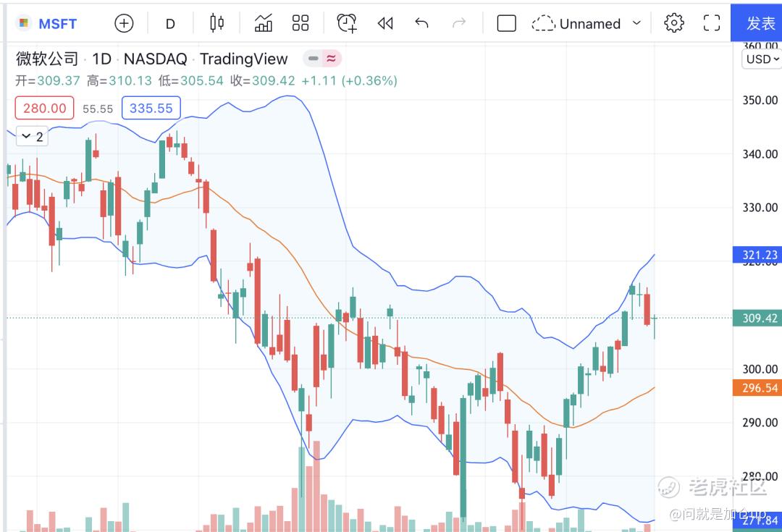
Task: Enter fullscreen mode on the chart
Action: (x=712, y=23)
